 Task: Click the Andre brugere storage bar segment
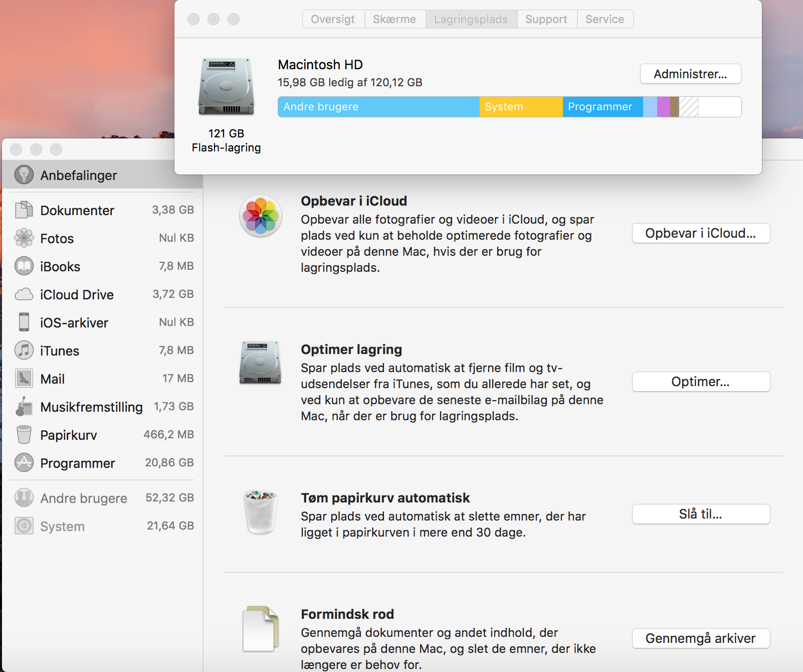[x=378, y=107]
